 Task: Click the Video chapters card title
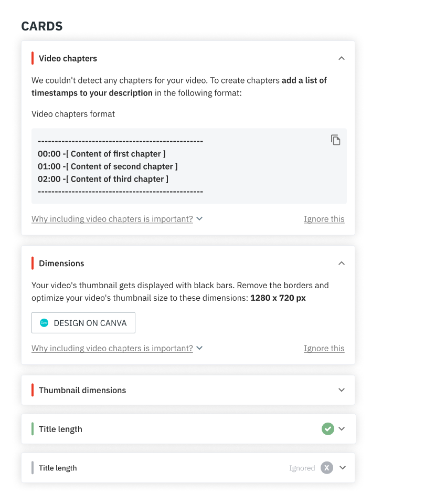pos(68,58)
